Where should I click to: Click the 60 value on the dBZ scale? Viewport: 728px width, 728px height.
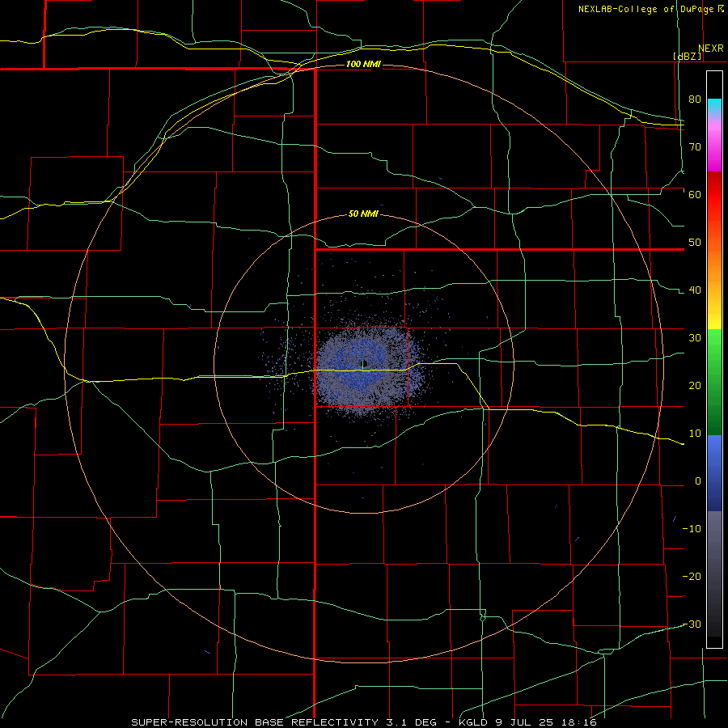tap(695, 194)
